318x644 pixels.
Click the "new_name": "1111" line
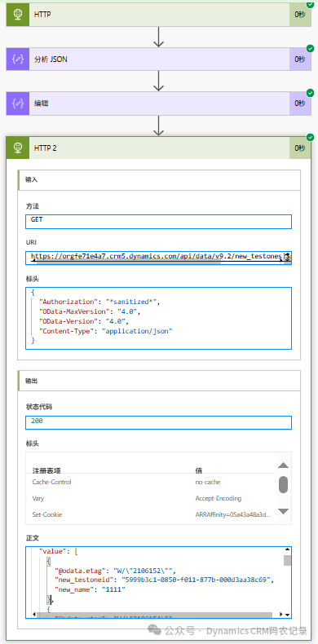click(90, 589)
